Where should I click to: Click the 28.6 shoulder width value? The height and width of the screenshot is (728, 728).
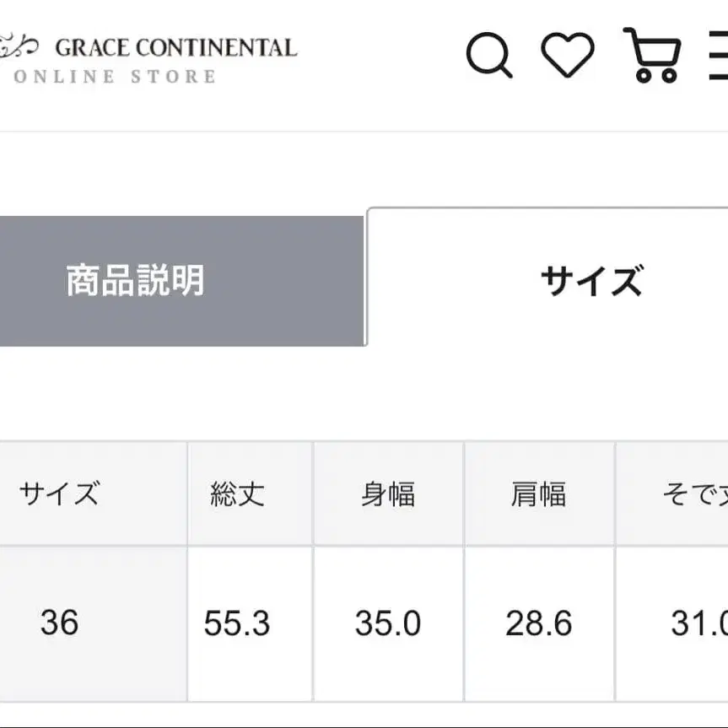538,623
